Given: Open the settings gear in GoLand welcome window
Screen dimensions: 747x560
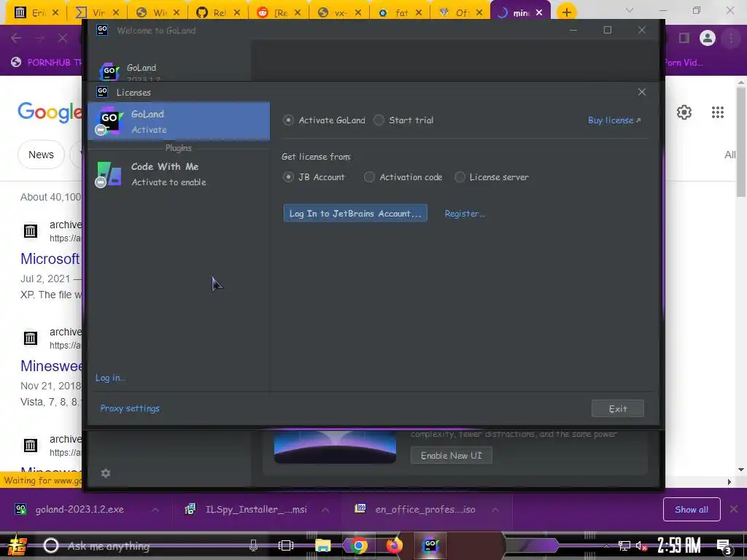Looking at the screenshot, I should [x=106, y=472].
